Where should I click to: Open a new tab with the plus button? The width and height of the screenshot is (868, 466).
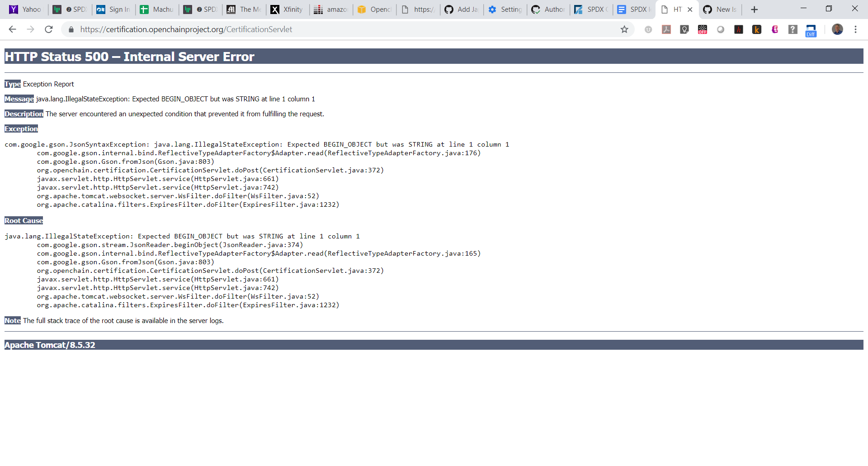tap(755, 9)
